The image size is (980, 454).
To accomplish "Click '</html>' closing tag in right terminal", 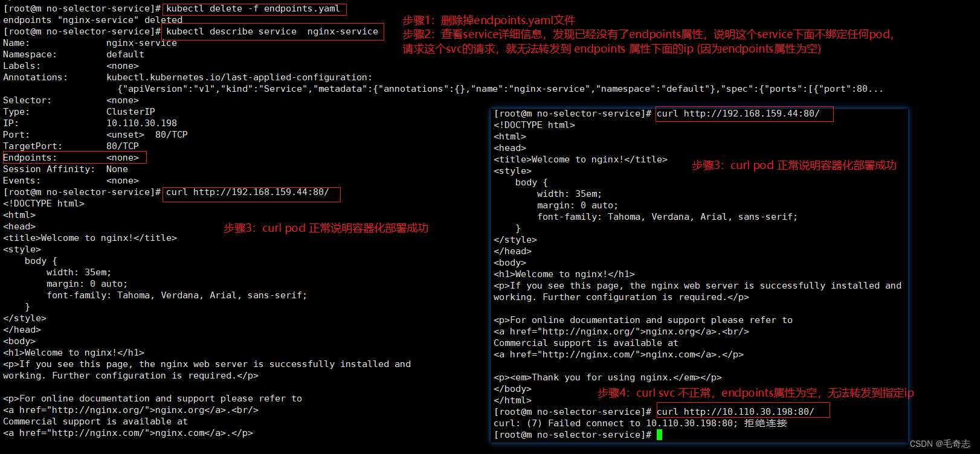I will click(x=512, y=400).
